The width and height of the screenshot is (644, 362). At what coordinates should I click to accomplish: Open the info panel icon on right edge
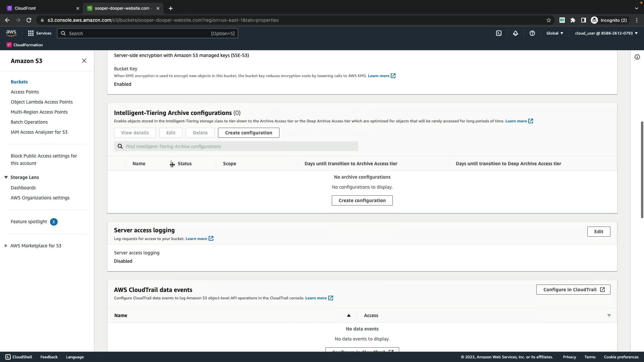tap(637, 57)
